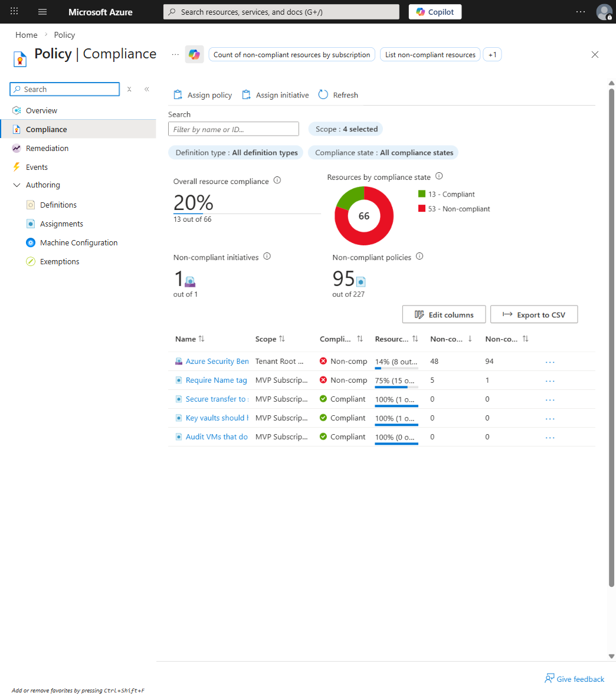
Task: Focus the sidebar Search field
Action: 65,89
